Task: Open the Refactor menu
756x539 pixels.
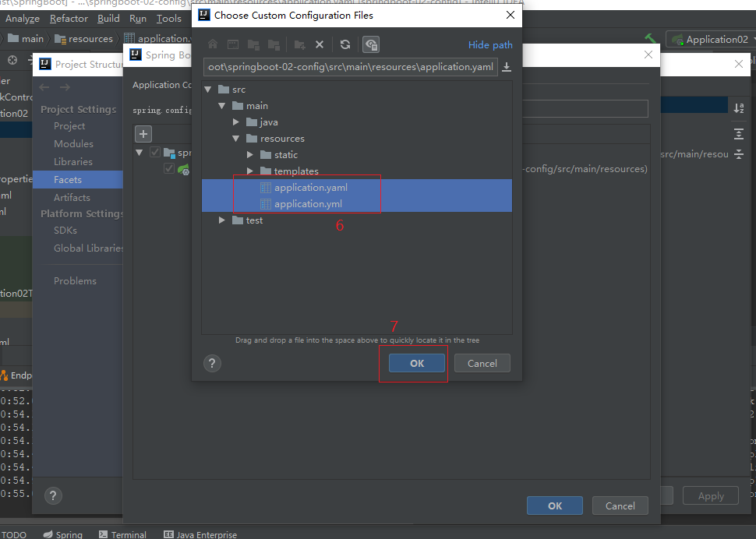Action: [x=69, y=19]
